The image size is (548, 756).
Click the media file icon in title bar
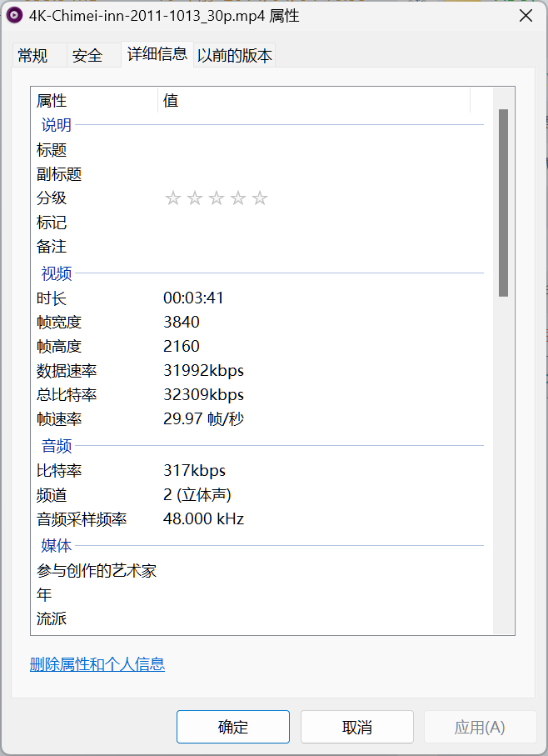pos(15,16)
